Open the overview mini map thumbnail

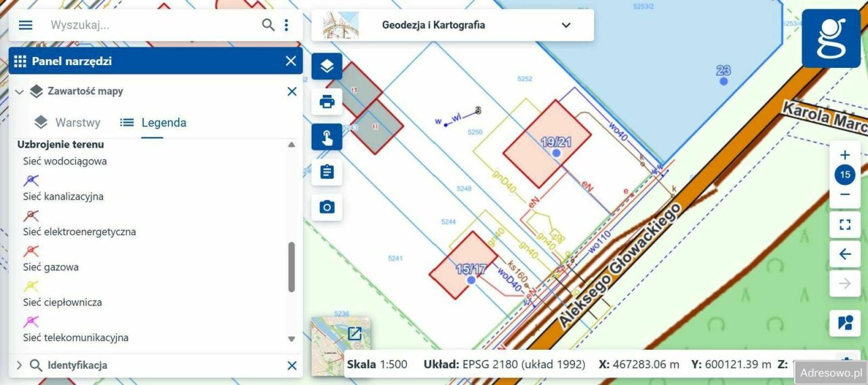340,346
